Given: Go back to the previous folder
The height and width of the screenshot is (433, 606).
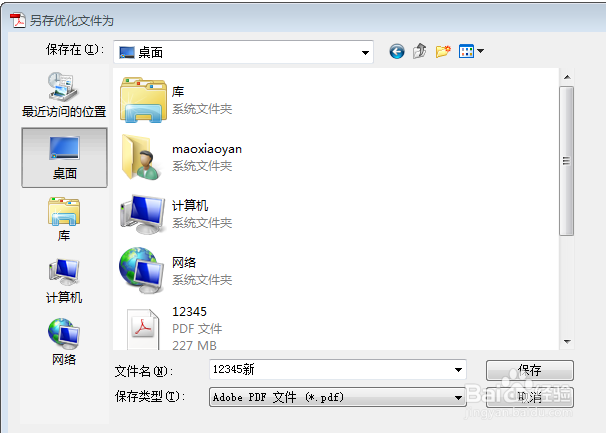Looking at the screenshot, I should click(397, 51).
